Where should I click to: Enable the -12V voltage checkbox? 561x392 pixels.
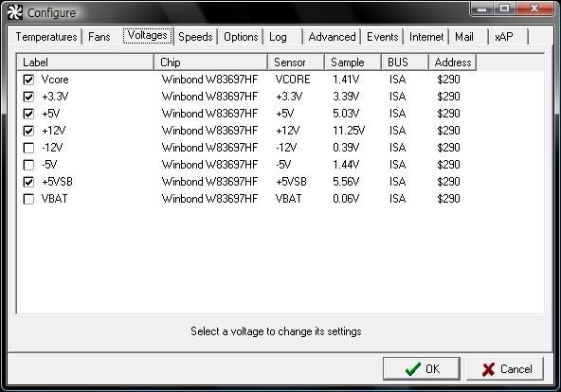tap(28, 148)
